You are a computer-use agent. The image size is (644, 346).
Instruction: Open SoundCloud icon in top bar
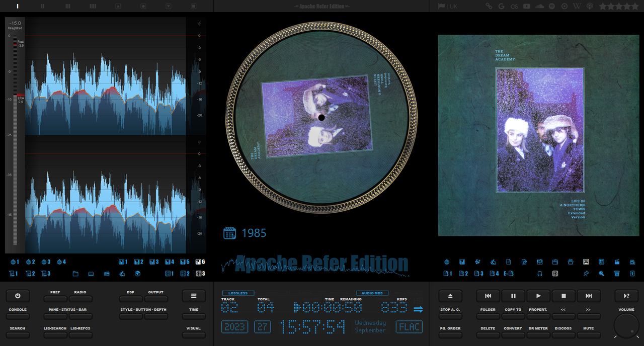coord(540,6)
